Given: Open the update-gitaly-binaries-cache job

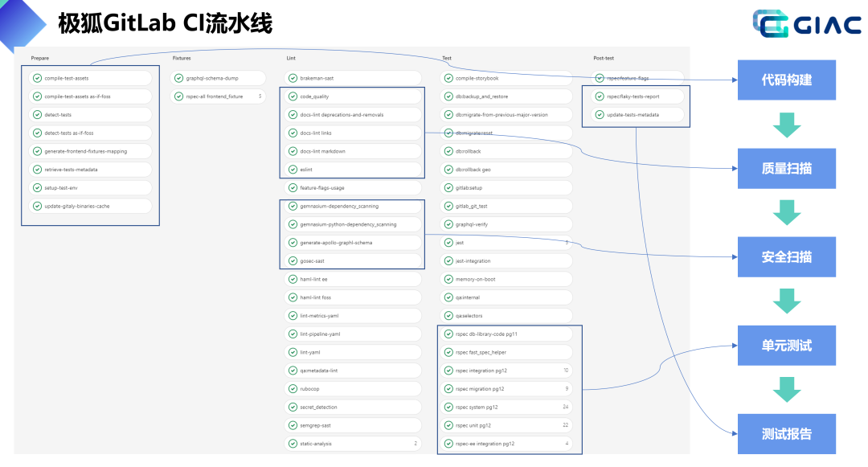Looking at the screenshot, I should pos(90,206).
